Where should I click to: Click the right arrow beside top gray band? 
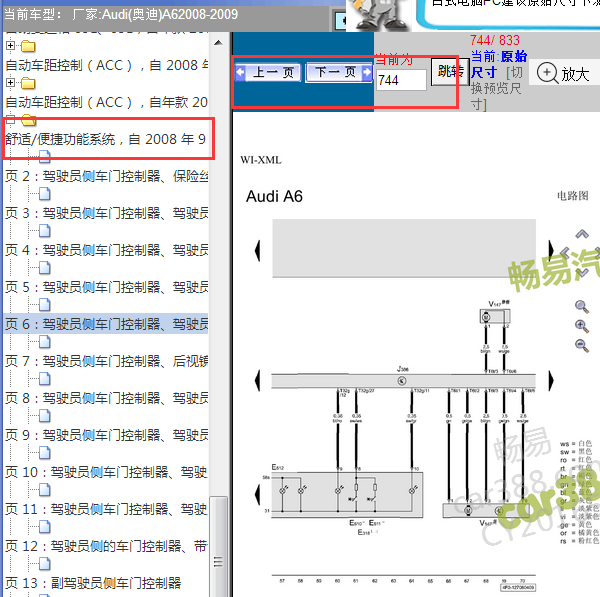click(551, 250)
